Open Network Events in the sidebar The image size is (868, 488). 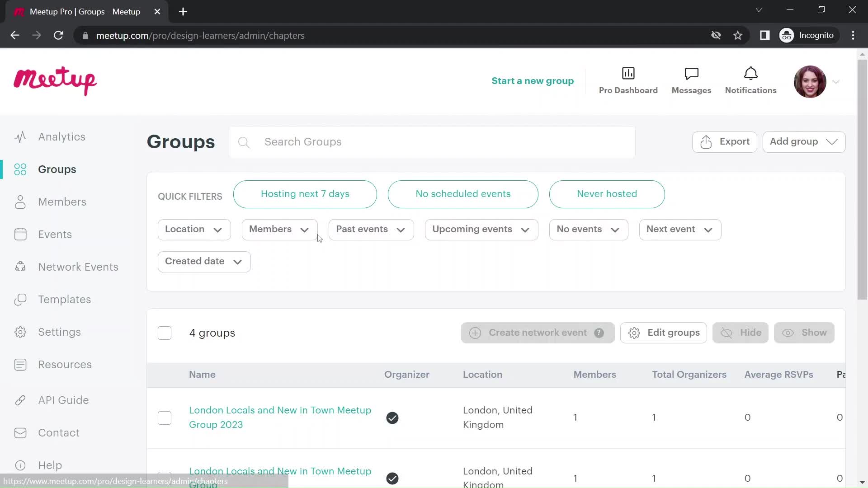point(78,267)
